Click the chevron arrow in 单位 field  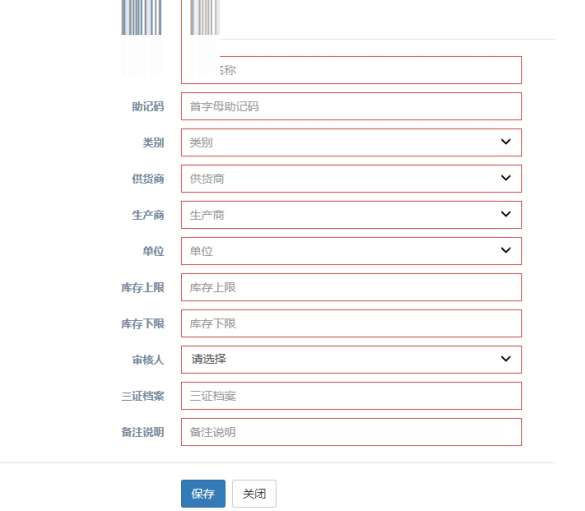click(506, 250)
